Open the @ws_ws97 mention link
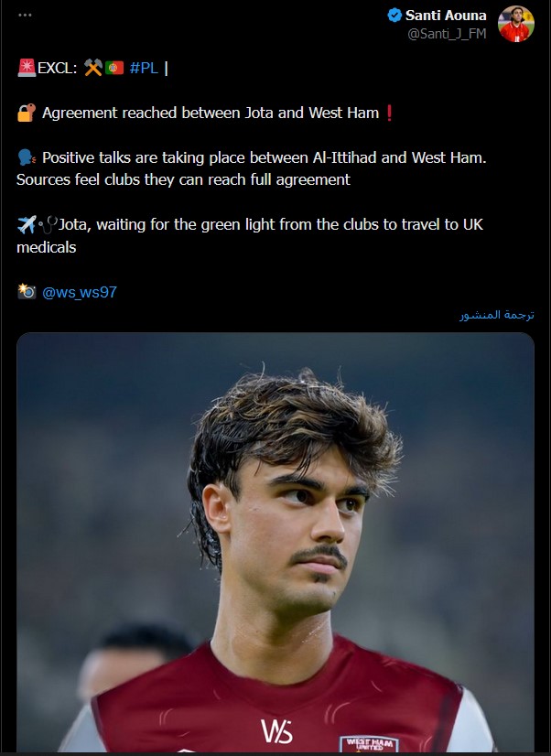551x756 pixels. click(x=80, y=292)
